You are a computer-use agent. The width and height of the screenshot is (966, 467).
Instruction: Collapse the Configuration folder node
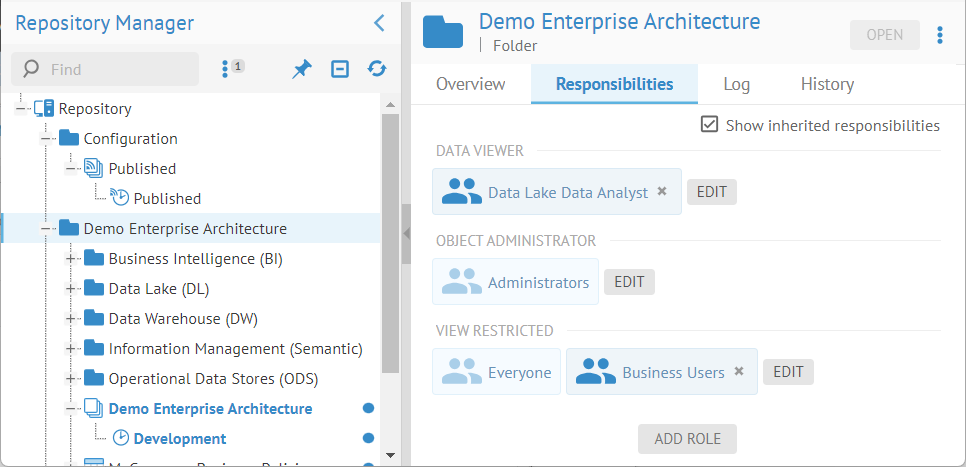46,139
